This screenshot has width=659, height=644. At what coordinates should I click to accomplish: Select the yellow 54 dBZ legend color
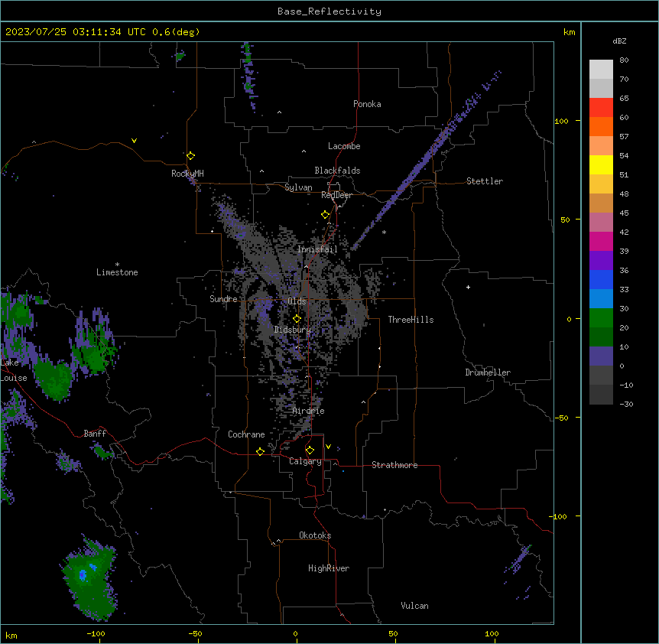pyautogui.click(x=601, y=165)
